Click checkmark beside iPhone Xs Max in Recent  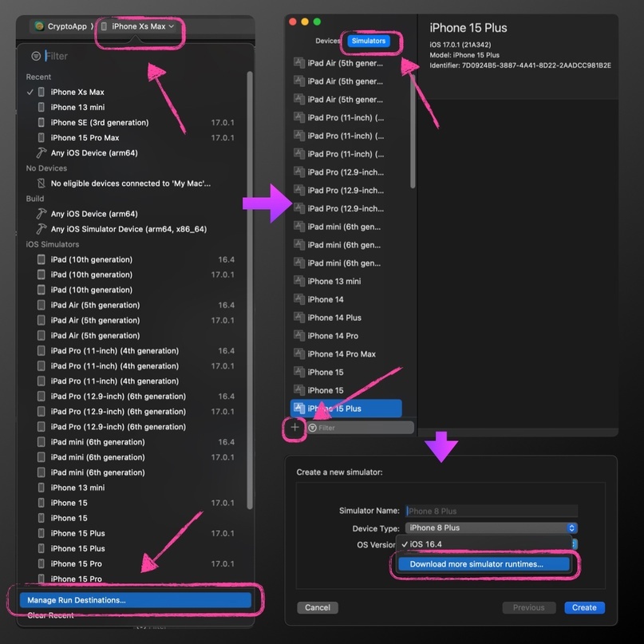point(30,92)
